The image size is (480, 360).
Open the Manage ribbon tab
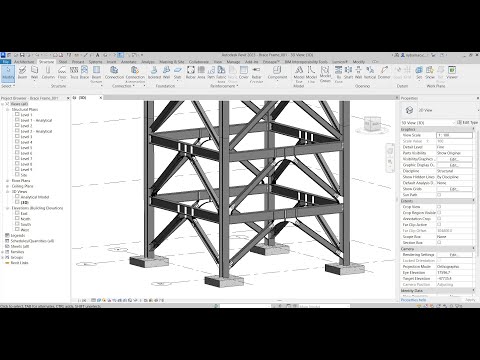pyautogui.click(x=233, y=62)
